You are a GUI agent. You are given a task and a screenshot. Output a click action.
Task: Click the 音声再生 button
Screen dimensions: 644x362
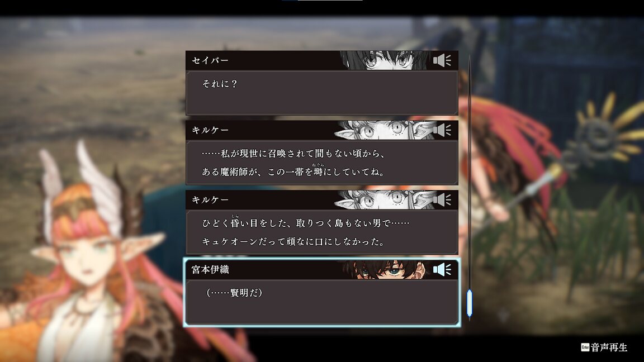[604, 347]
